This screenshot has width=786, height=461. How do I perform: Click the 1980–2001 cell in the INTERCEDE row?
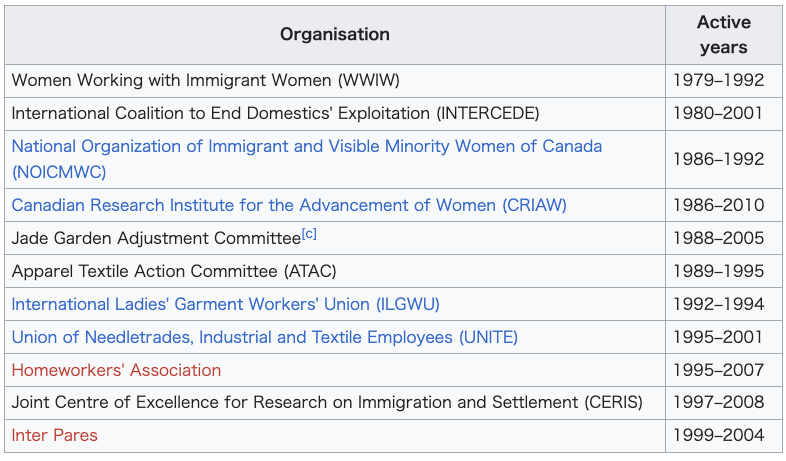(723, 114)
